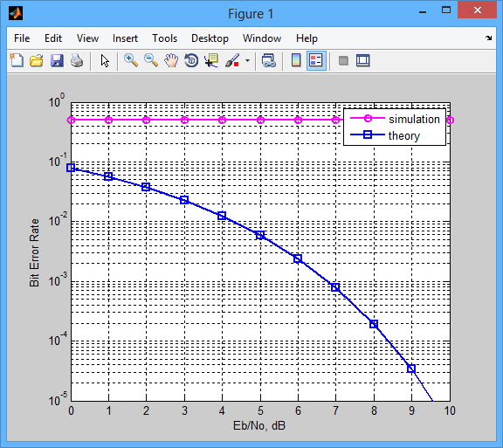Activate the Rotate 3D tool
503x448 pixels.
pyautogui.click(x=191, y=60)
